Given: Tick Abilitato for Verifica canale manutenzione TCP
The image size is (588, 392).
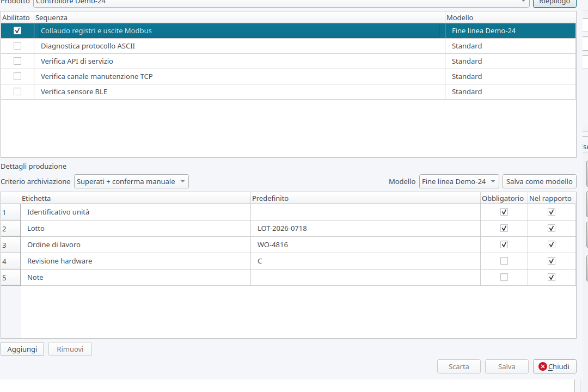Looking at the screenshot, I should [17, 76].
